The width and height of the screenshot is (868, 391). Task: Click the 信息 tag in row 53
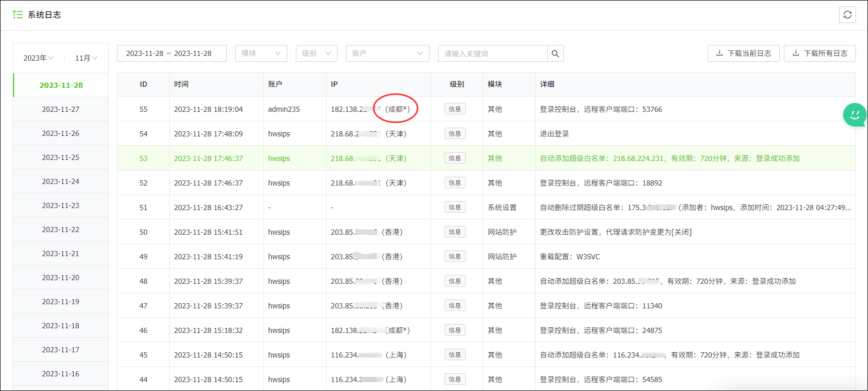(x=455, y=158)
